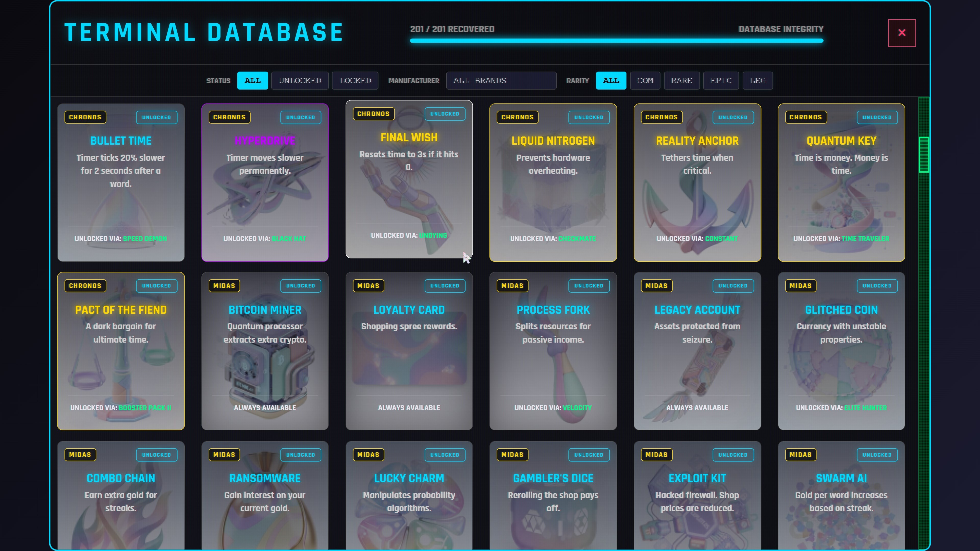The height and width of the screenshot is (551, 980).
Task: Click ELITE HUNTER unlock link
Action: 865,408
